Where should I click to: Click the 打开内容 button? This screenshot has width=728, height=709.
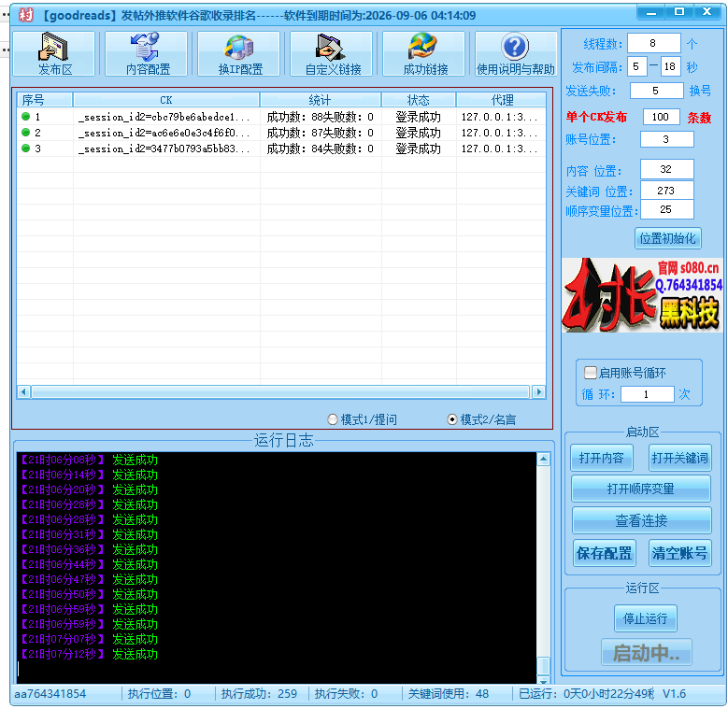point(601,458)
